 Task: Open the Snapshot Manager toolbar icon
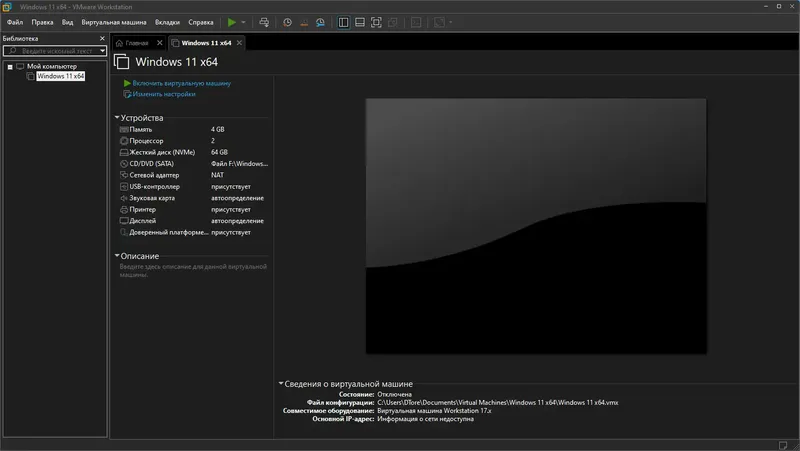click(x=319, y=22)
